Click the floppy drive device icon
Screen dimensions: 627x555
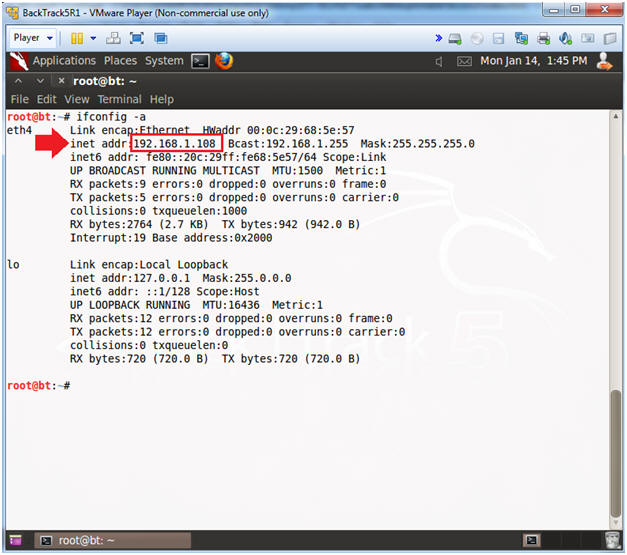coord(498,39)
